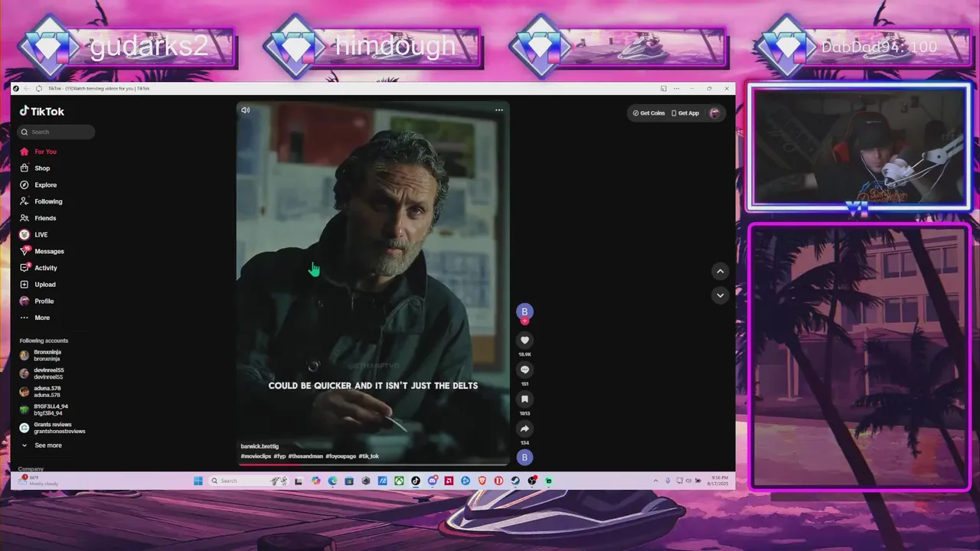Show hidden system tray icons

pos(655,481)
